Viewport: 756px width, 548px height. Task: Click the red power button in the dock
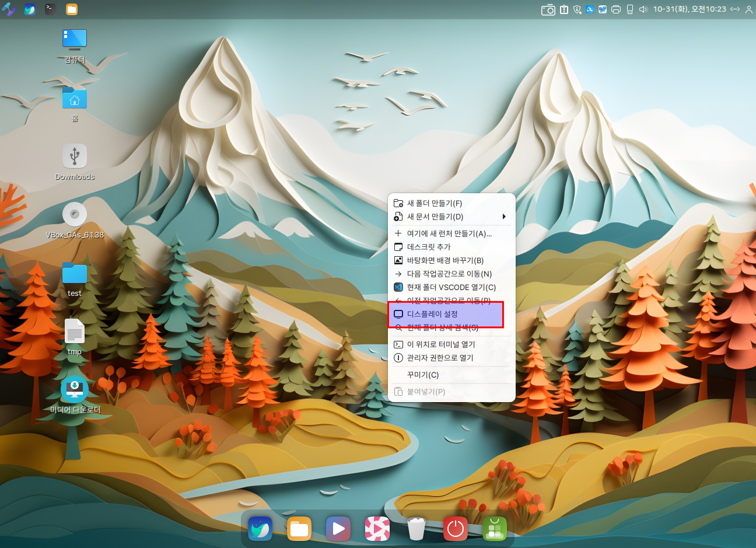(x=455, y=529)
